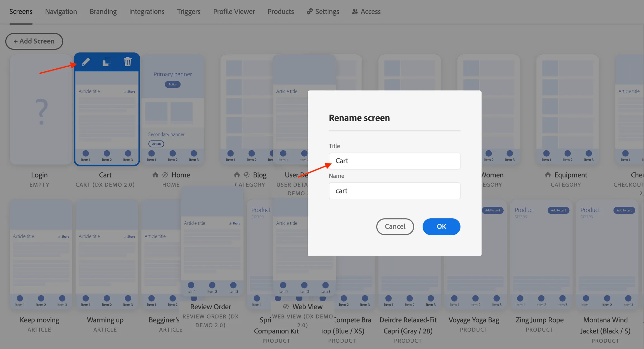Click the Web View screen label
The image size is (644, 349).
click(x=307, y=307)
